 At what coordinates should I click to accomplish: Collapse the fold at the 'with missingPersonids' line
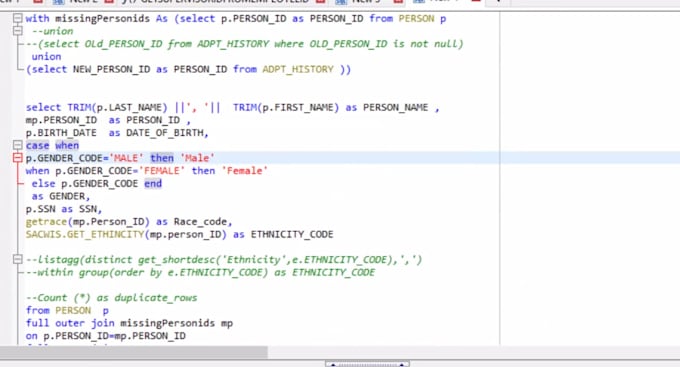(17, 18)
